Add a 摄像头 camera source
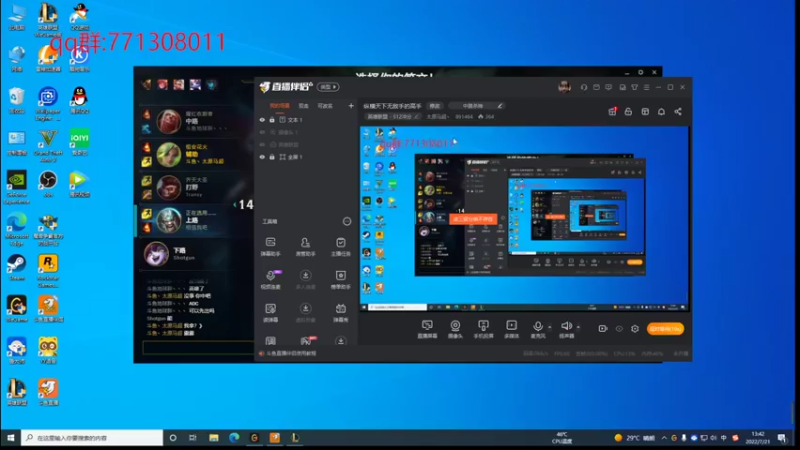 [455, 329]
